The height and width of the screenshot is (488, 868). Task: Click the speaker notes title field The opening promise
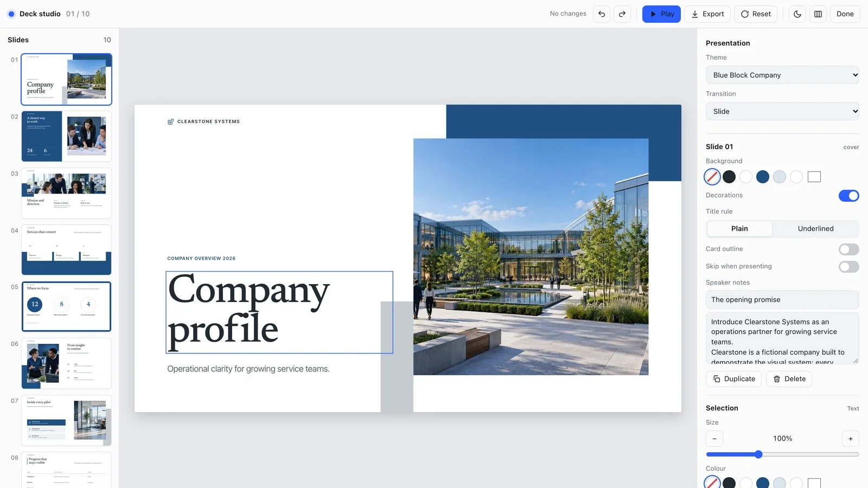(x=782, y=300)
